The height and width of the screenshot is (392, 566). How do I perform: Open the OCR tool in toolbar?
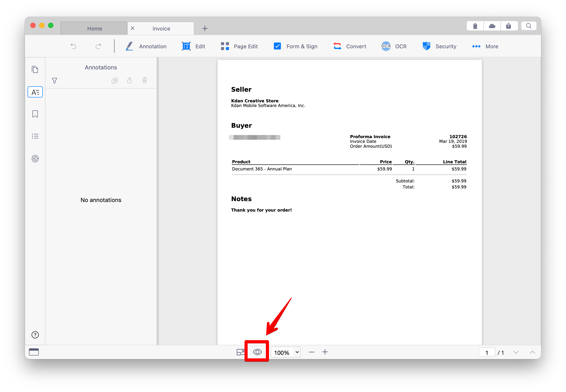coord(394,46)
